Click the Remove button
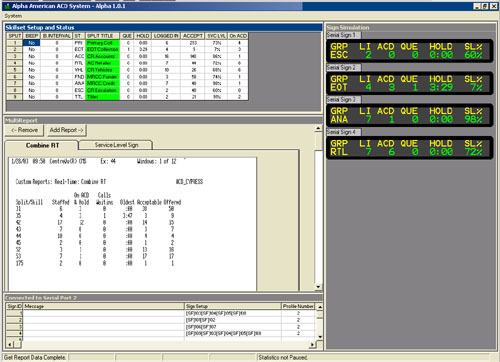The height and width of the screenshot is (362, 500). [24, 130]
